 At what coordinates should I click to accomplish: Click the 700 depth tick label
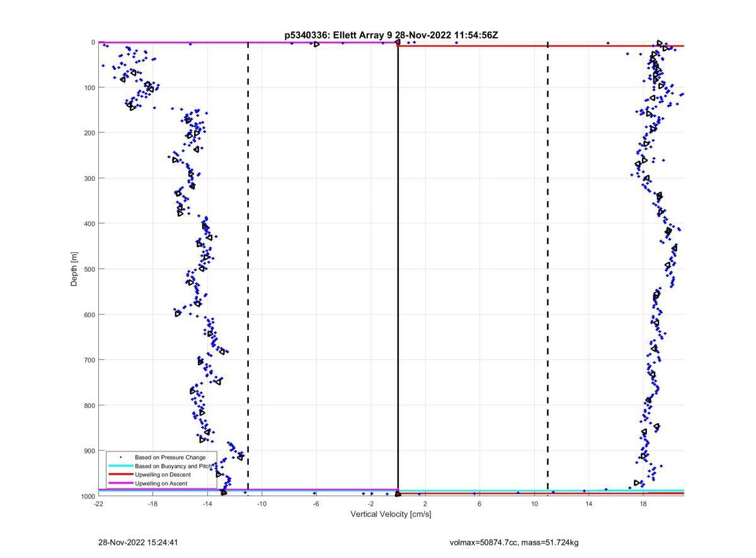[89, 360]
